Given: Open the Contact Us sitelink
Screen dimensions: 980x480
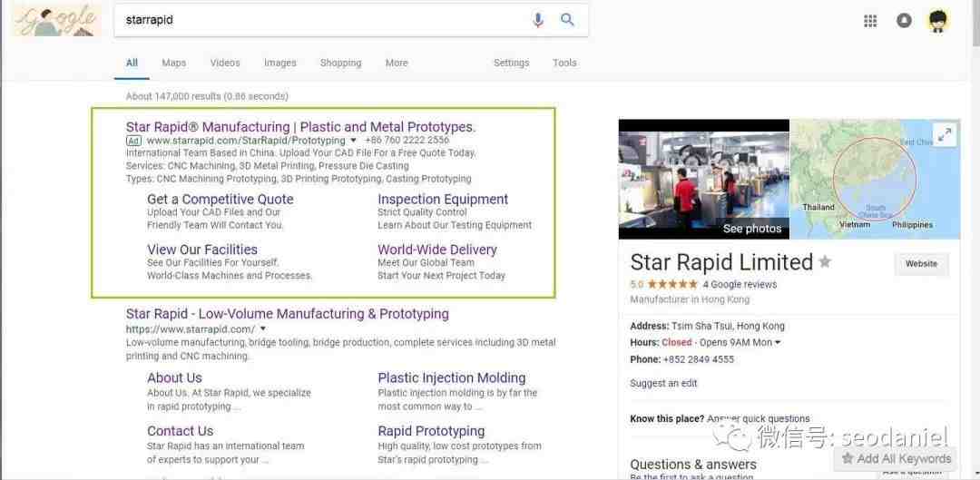Looking at the screenshot, I should (180, 431).
